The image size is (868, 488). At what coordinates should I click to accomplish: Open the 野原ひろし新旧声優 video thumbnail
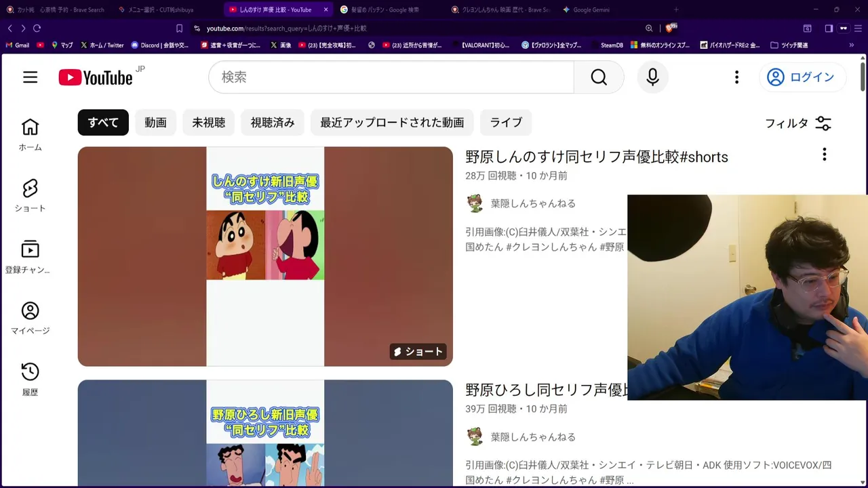click(265, 433)
